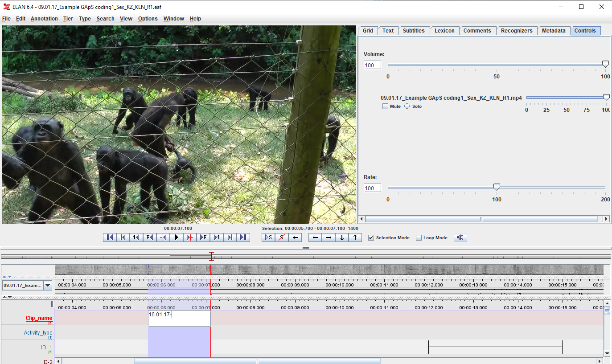Go to next scroll view
The width and height of the screenshot is (612, 364).
point(230,237)
